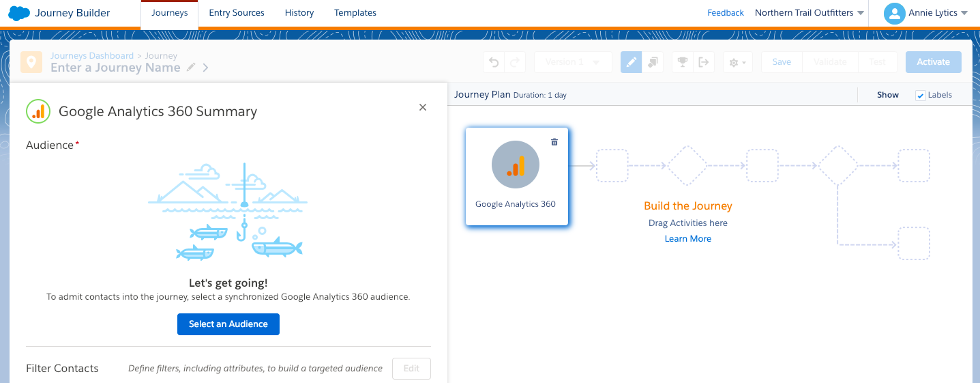Click the Google Analytics 360 Summary header icon
Viewport: 980px width, 383px height.
pos(38,111)
